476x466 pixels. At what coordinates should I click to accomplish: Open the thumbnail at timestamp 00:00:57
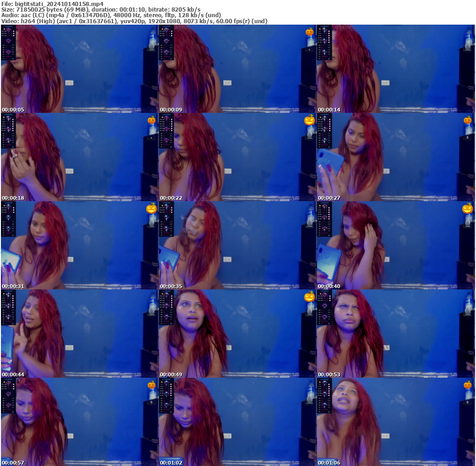79,422
